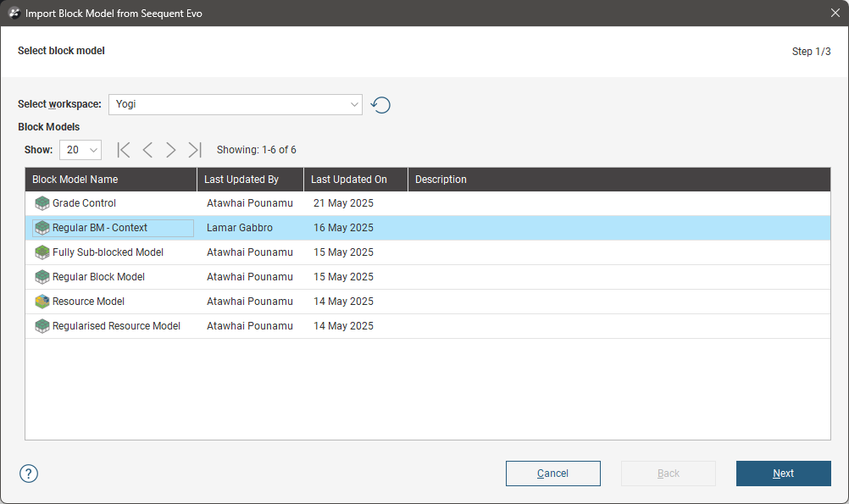Select the Regularised Resource Model row

[116, 326]
